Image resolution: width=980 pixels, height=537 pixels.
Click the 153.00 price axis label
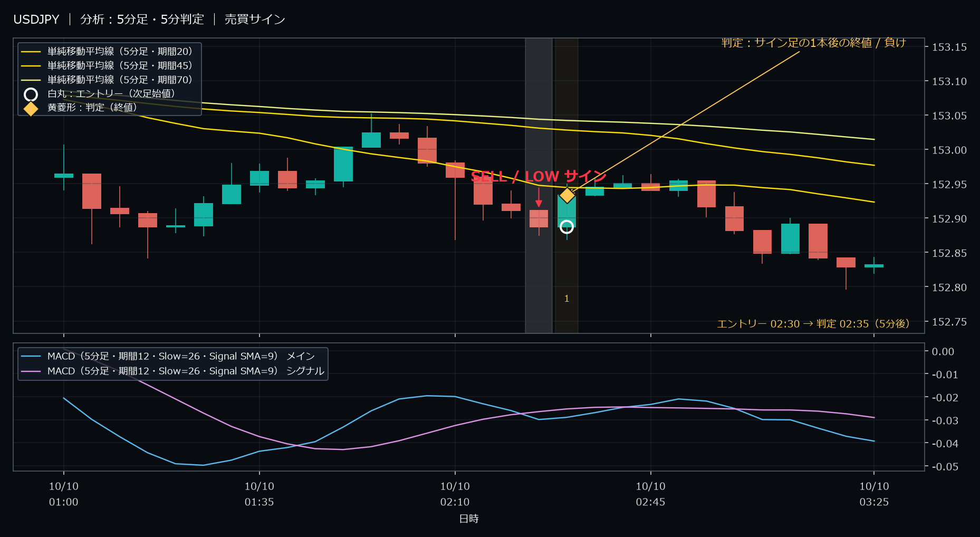click(949, 150)
